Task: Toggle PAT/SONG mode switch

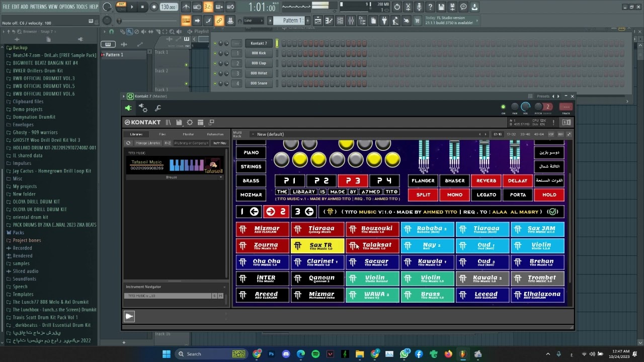Action: coord(121,7)
